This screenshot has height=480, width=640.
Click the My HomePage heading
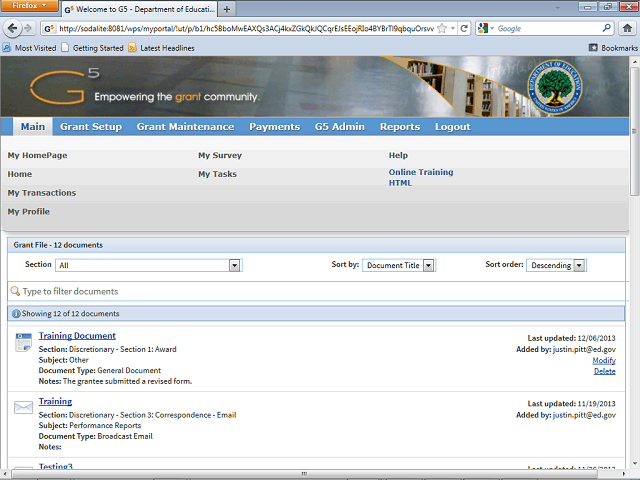tap(37, 156)
